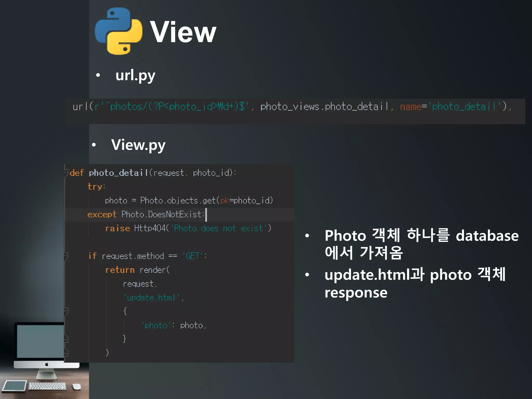
Task: Click the 'update.html과 photo 객체 response' bullet
Action: click(415, 283)
